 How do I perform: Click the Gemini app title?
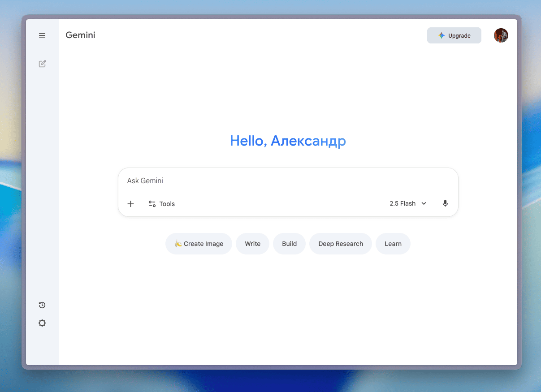(x=80, y=35)
